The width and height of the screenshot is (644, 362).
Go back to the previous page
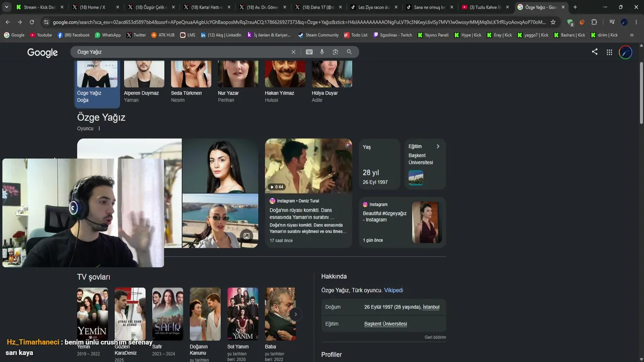coord(8,22)
